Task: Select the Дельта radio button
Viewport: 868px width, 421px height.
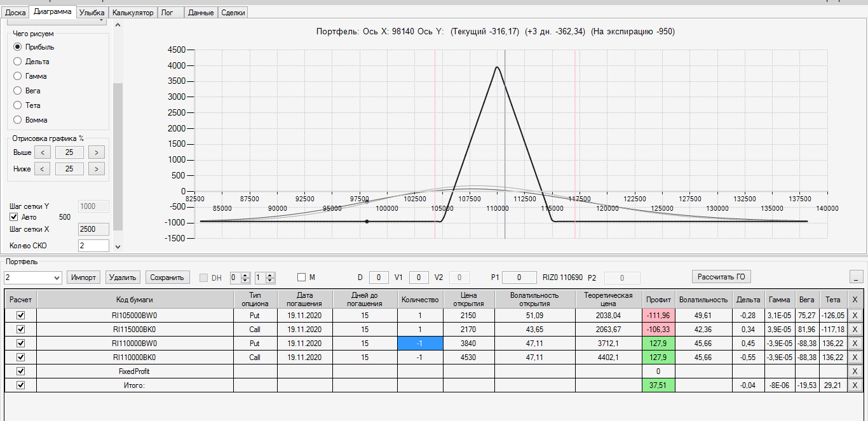Action: coord(18,62)
